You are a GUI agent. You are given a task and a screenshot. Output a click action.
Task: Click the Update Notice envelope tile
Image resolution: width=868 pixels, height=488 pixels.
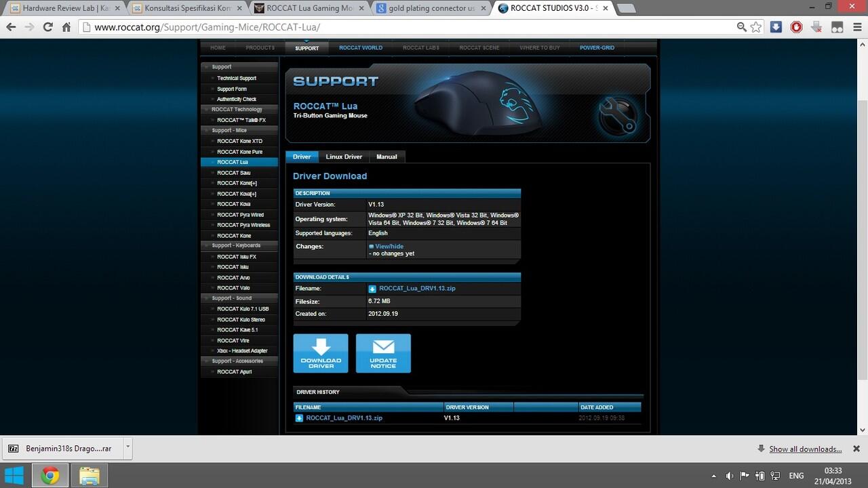(383, 353)
